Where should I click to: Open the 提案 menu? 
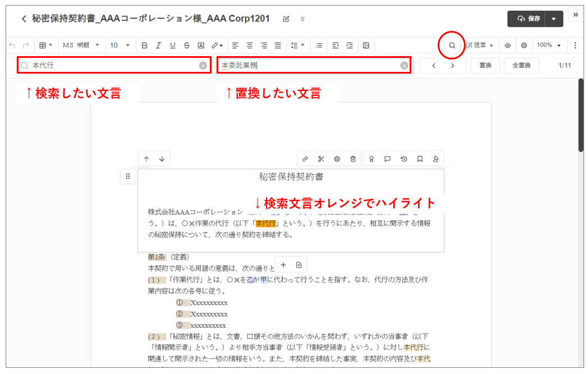[x=480, y=45]
